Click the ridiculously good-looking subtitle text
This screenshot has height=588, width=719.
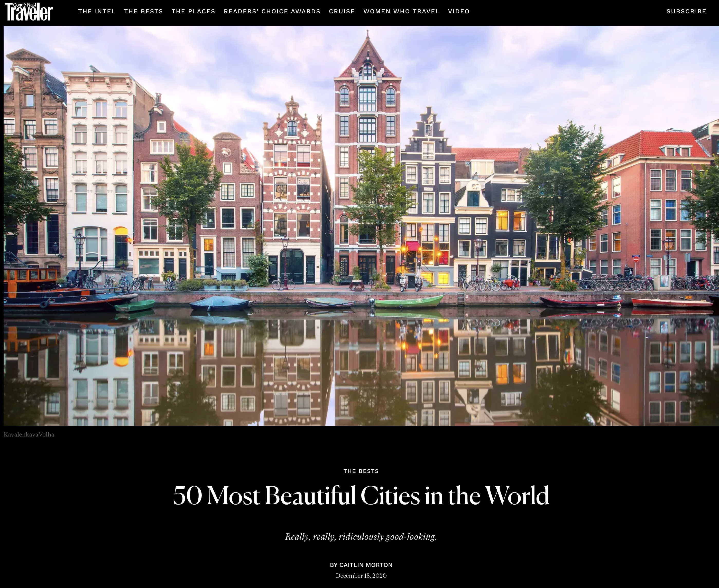click(x=361, y=537)
